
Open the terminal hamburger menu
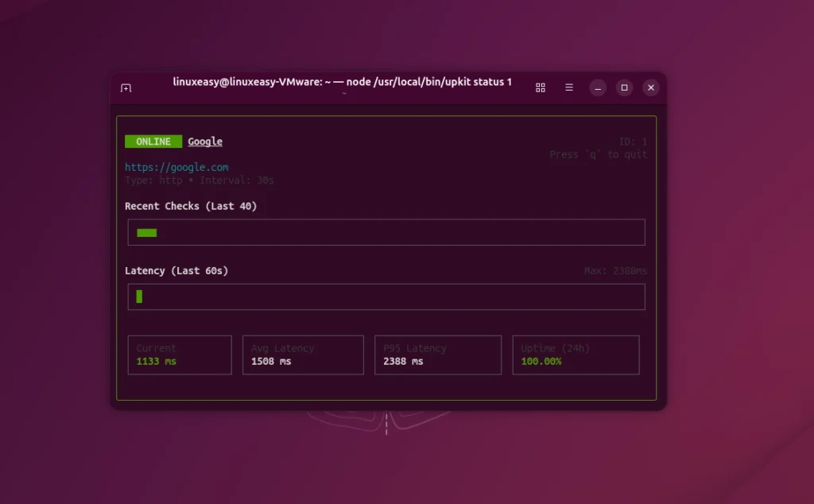[569, 87]
